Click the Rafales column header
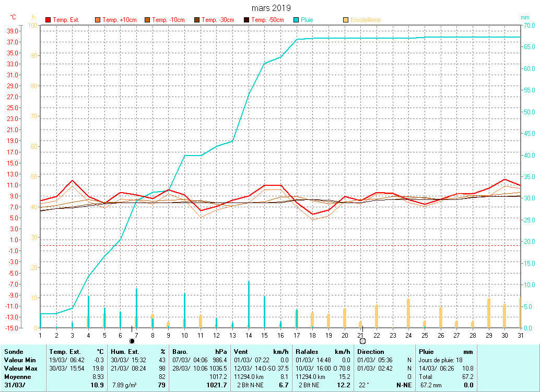This screenshot has width=540, height=392. click(x=307, y=352)
